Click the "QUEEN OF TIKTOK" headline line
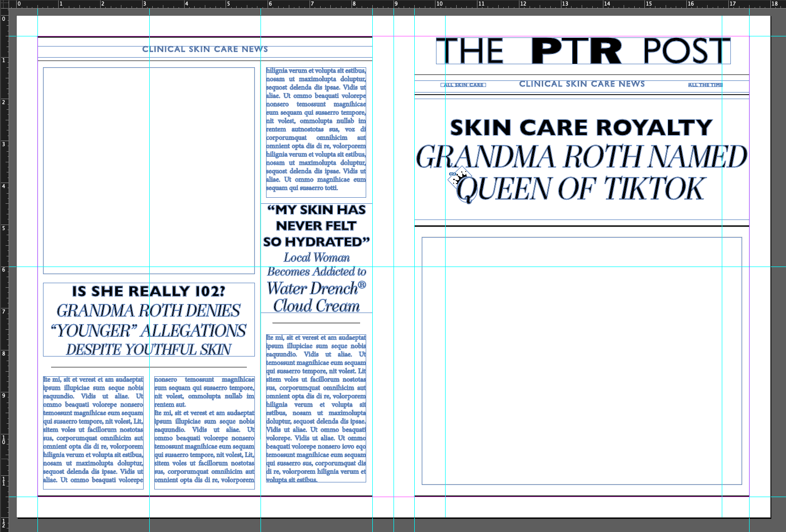Image resolution: width=786 pixels, height=532 pixels. (x=580, y=189)
